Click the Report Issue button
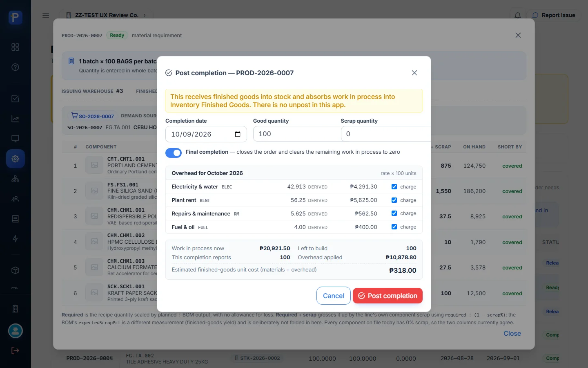The image size is (588, 368). pyautogui.click(x=553, y=16)
